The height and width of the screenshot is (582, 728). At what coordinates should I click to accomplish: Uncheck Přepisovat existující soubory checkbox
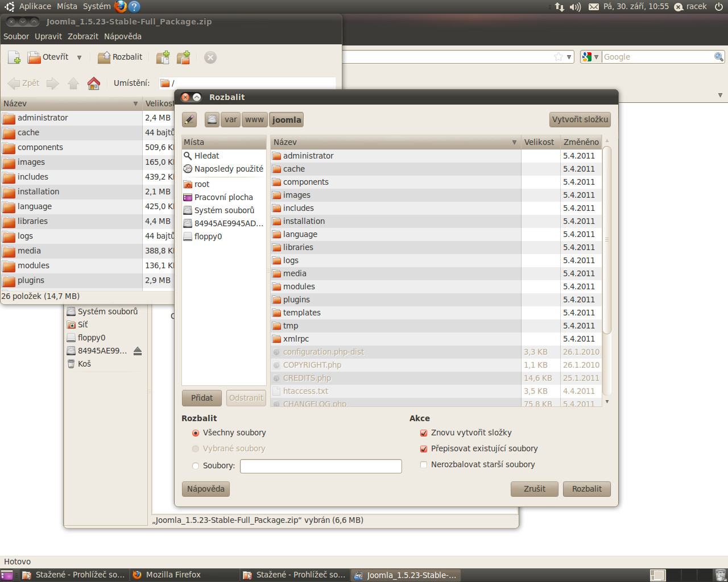(x=424, y=449)
